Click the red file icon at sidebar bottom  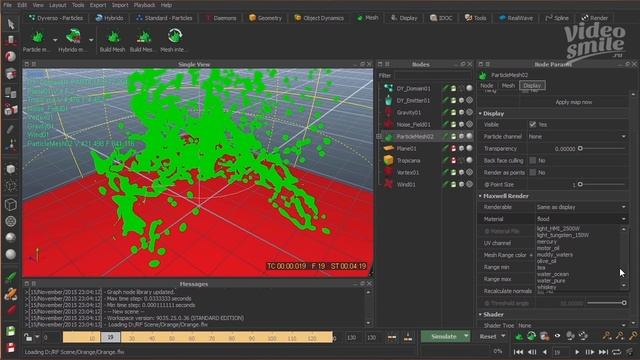(11, 347)
